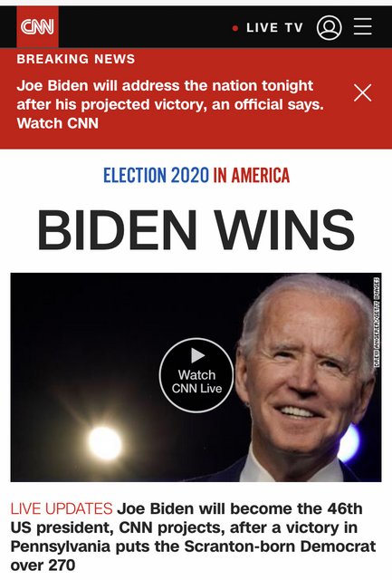Image resolution: width=392 pixels, height=580 pixels.
Task: Open the hamburger menu
Action: [363, 26]
